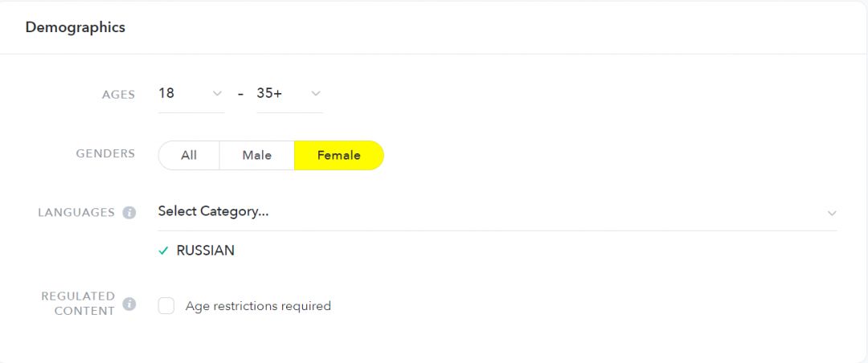
Task: Click the AGES field label
Action: click(118, 95)
